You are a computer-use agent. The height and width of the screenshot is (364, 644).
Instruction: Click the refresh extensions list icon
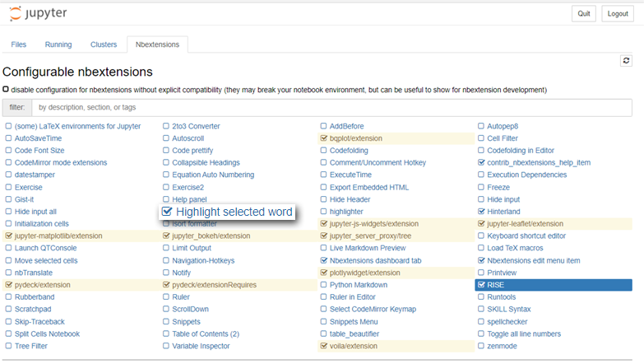(626, 61)
